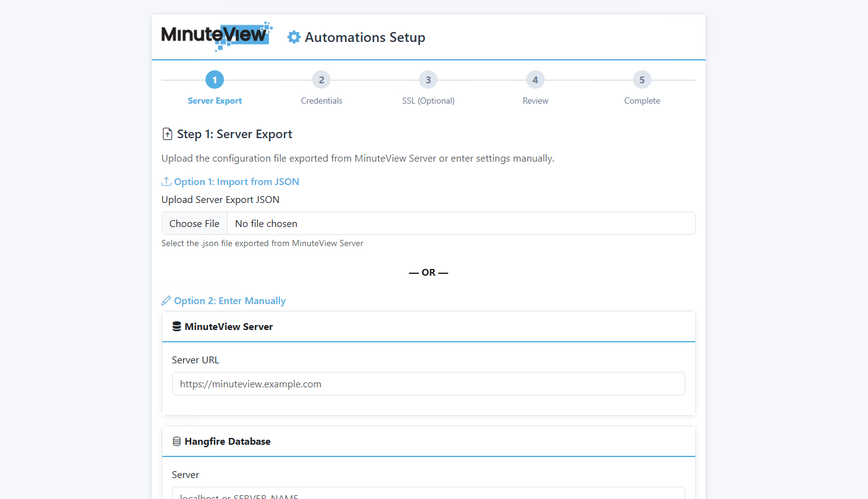
Task: Click the database icon in MinuteView Server header
Action: coord(176,326)
